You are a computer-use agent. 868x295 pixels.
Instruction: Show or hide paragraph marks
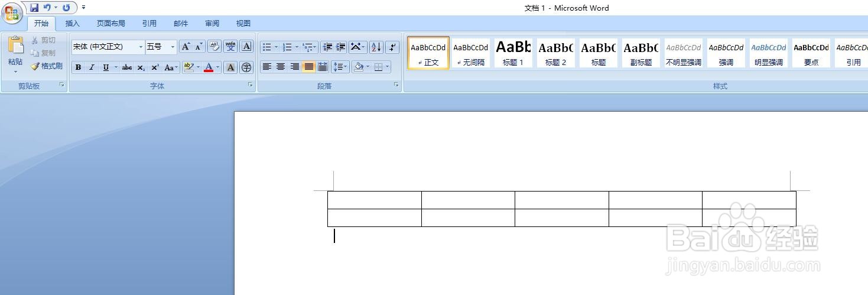point(393,47)
